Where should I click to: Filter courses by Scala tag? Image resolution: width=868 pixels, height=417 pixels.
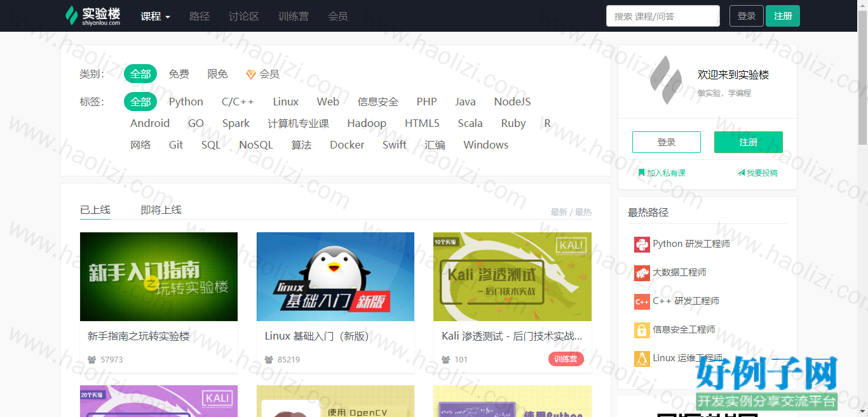click(x=470, y=123)
